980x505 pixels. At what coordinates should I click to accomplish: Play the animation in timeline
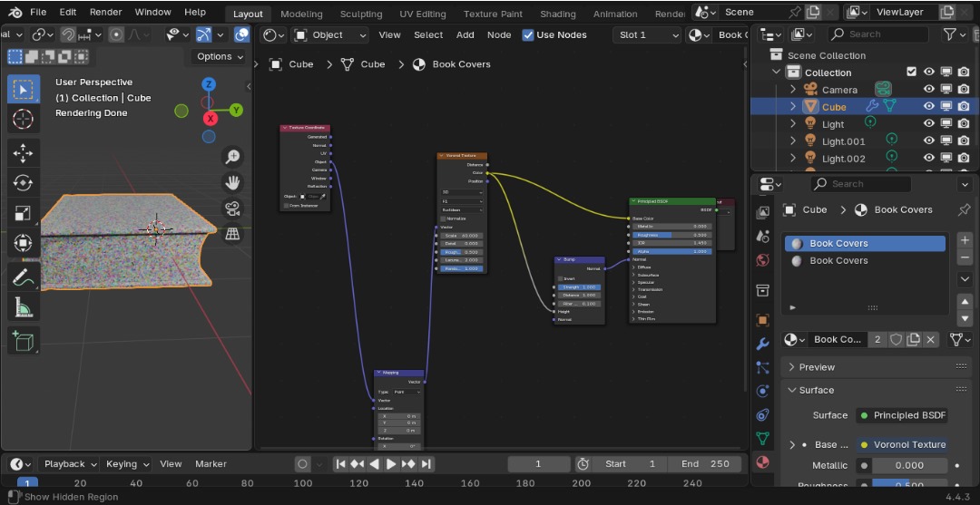(x=391, y=464)
